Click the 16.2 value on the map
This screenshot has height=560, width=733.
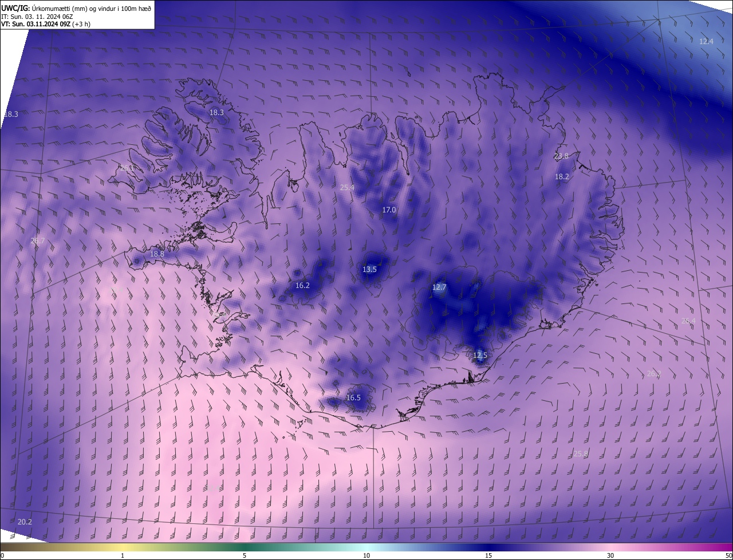point(302,286)
